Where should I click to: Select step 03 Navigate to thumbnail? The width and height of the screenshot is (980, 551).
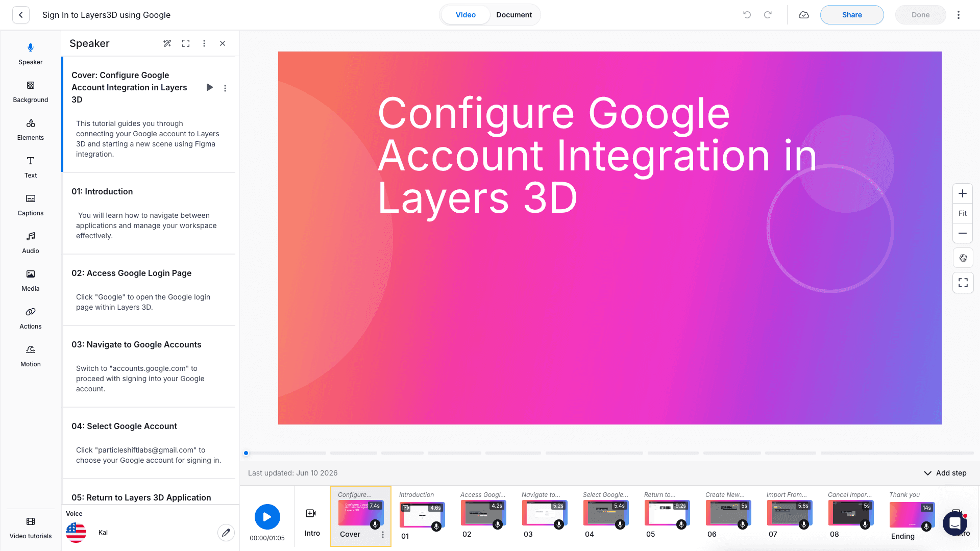(x=544, y=513)
